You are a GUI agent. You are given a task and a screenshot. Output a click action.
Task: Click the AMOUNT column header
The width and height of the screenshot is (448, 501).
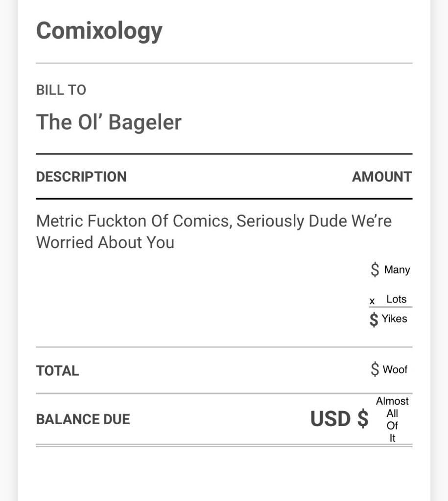381,177
